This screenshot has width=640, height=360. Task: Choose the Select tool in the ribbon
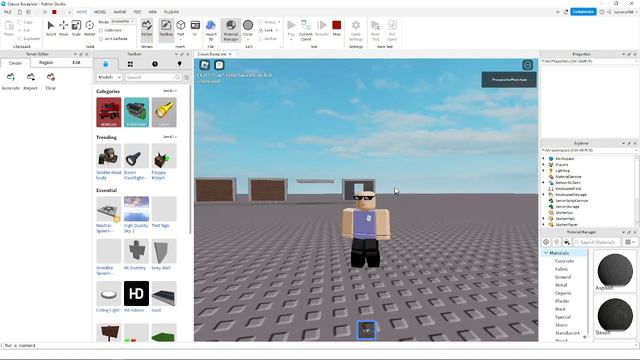[x=51, y=28]
